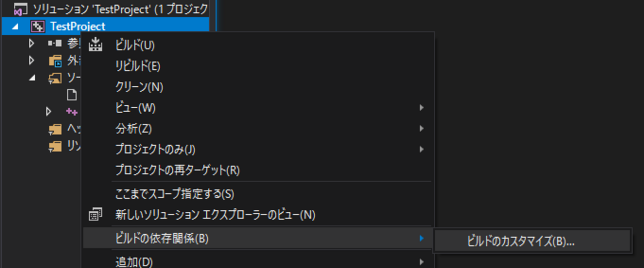Viewport: 644px width, 268px height.
Task: Open the 分析(Z) submenu arrow
Action: coord(421,129)
